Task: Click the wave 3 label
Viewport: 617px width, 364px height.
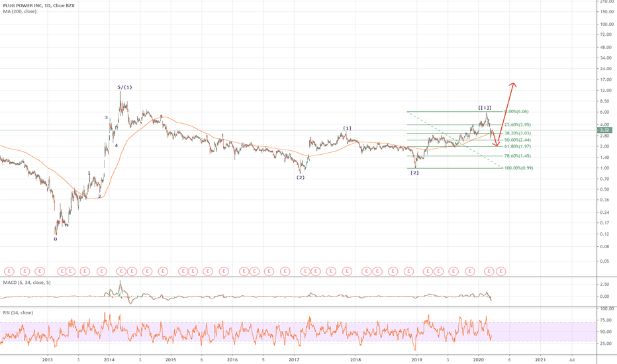Action: (x=106, y=117)
